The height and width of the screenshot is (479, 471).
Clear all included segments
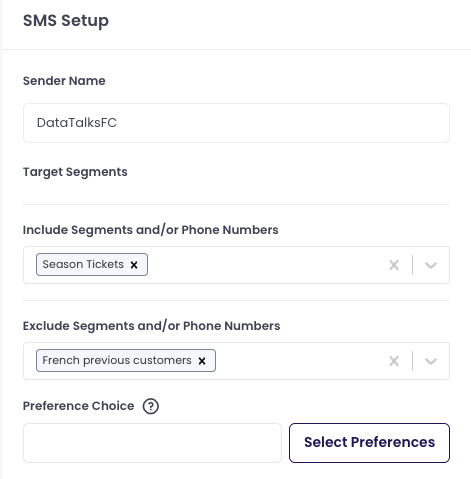coord(394,265)
